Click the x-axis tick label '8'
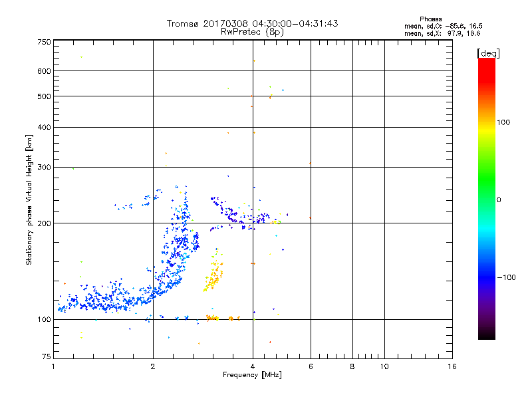Viewport: 532px width, 399px height. (x=352, y=366)
